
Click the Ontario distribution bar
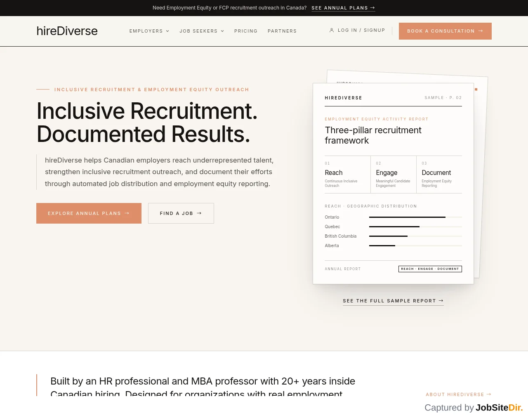click(x=415, y=217)
